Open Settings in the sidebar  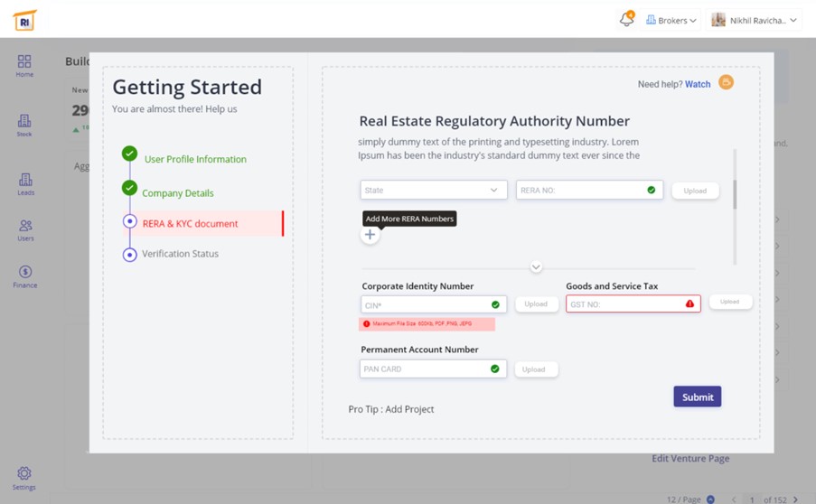coord(24,478)
